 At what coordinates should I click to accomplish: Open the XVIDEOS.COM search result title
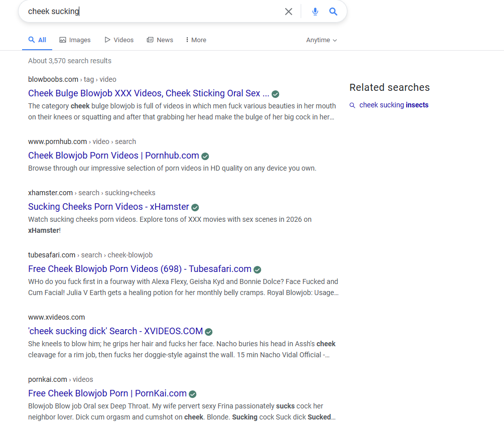[x=115, y=331]
